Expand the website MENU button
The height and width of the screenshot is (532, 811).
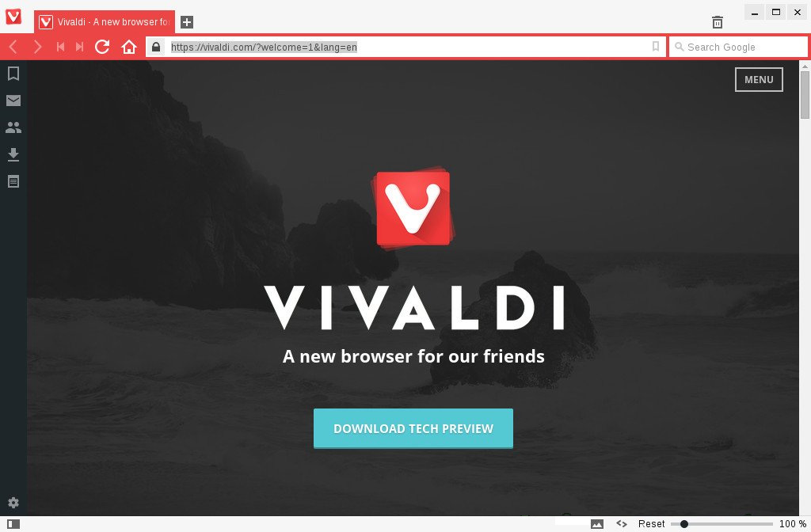pos(759,80)
